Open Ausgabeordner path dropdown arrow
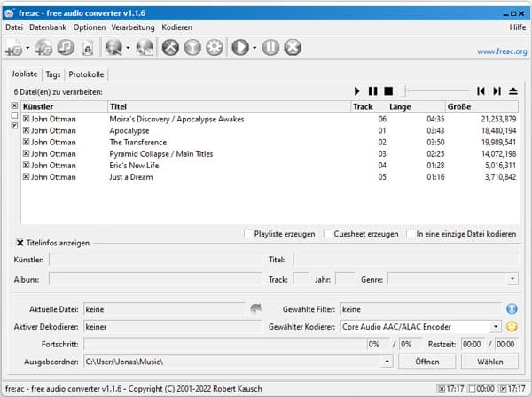532x397 pixels. 387,362
